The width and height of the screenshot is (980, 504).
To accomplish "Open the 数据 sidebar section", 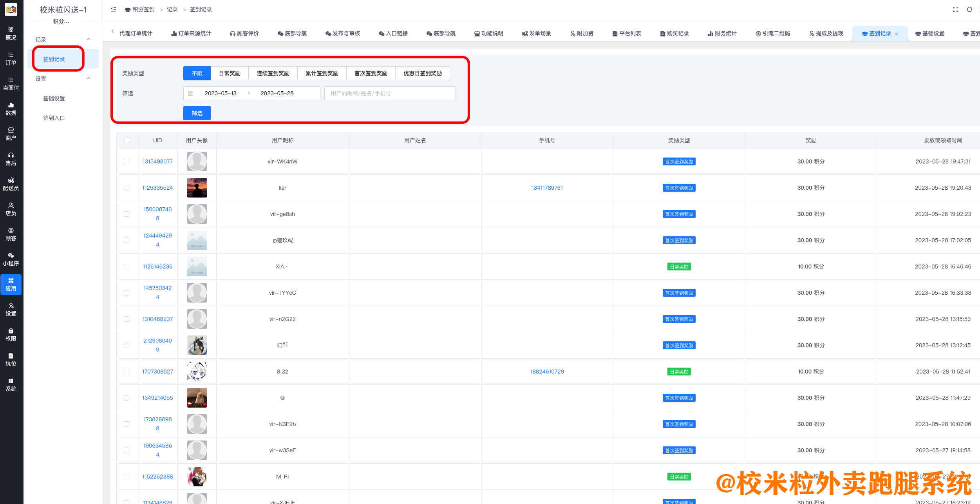I will click(11, 109).
